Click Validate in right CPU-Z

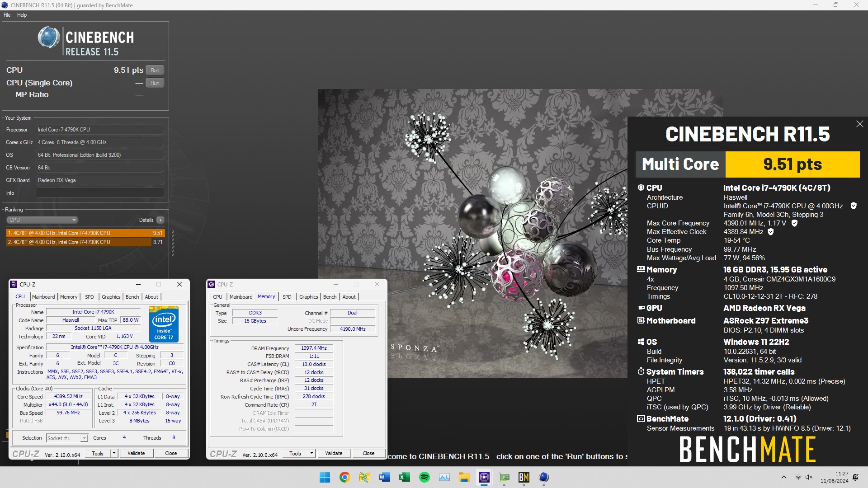click(x=334, y=453)
